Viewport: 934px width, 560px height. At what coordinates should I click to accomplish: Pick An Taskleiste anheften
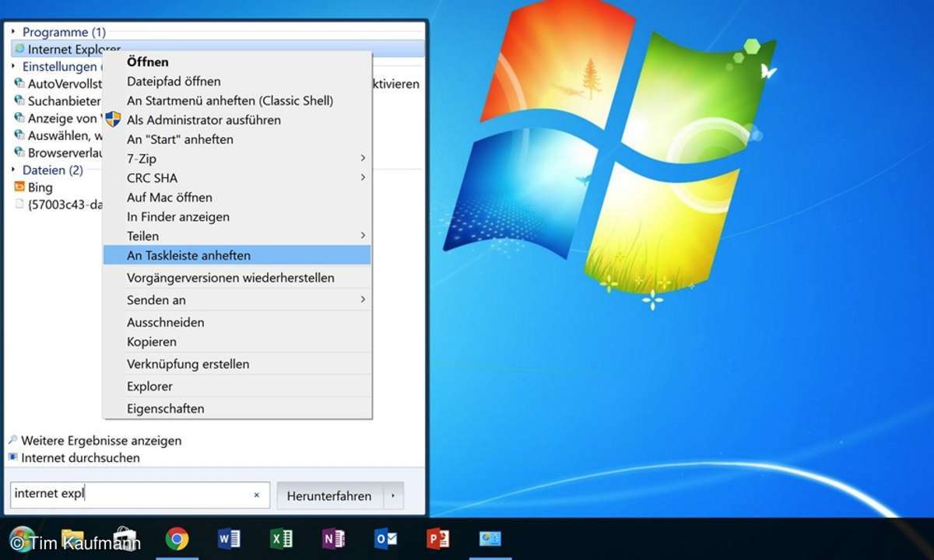237,255
